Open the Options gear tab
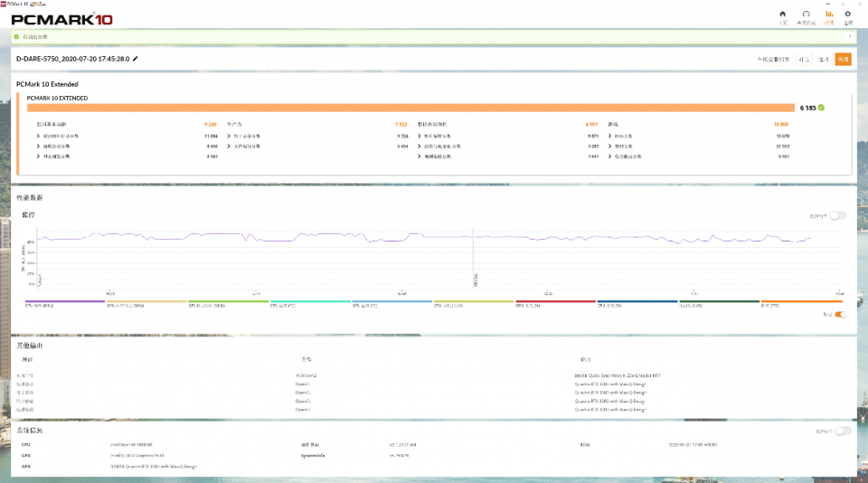This screenshot has width=868, height=483. (848, 16)
